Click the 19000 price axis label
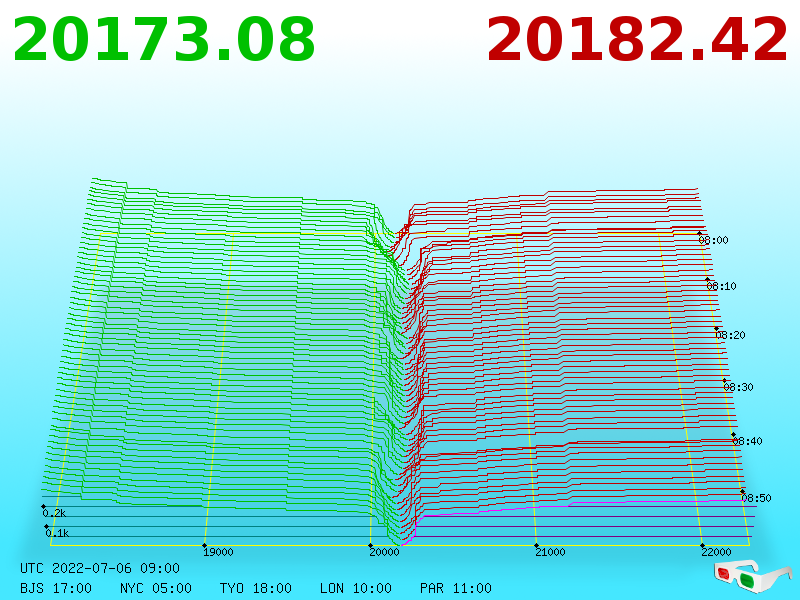The width and height of the screenshot is (800, 600). pyautogui.click(x=218, y=552)
